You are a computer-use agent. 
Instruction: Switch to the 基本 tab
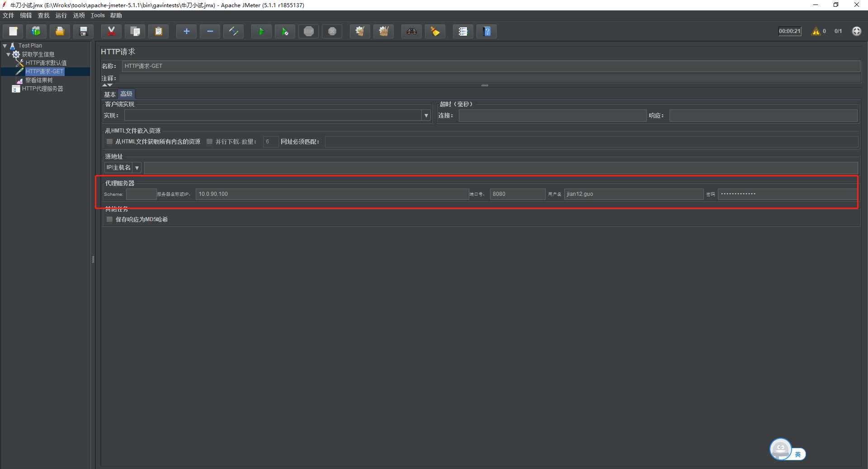pyautogui.click(x=110, y=94)
